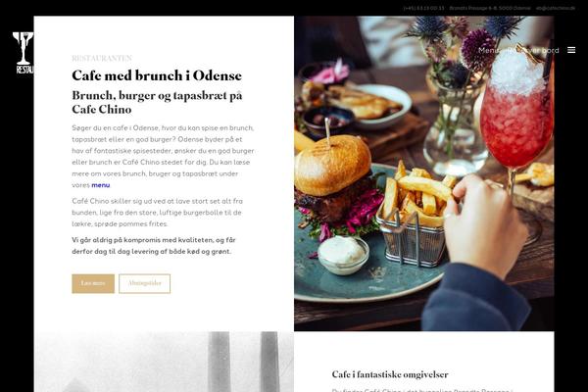Click the outlined Åbningstider button
Image resolution: width=588 pixels, height=392 pixels.
coord(144,283)
